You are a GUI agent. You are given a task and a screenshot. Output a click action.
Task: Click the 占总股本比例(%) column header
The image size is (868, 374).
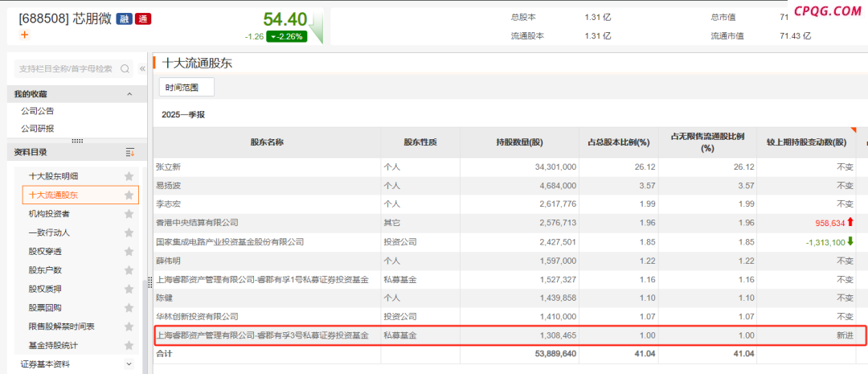[618, 142]
